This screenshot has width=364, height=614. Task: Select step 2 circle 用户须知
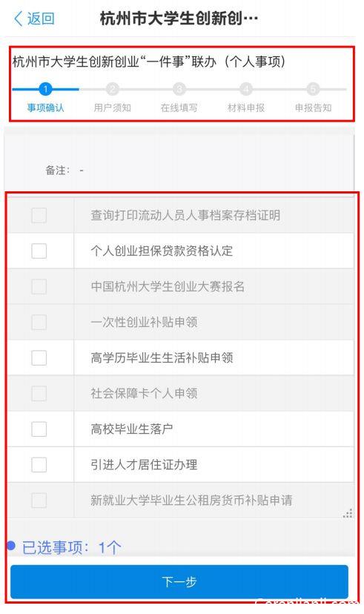[x=113, y=89]
